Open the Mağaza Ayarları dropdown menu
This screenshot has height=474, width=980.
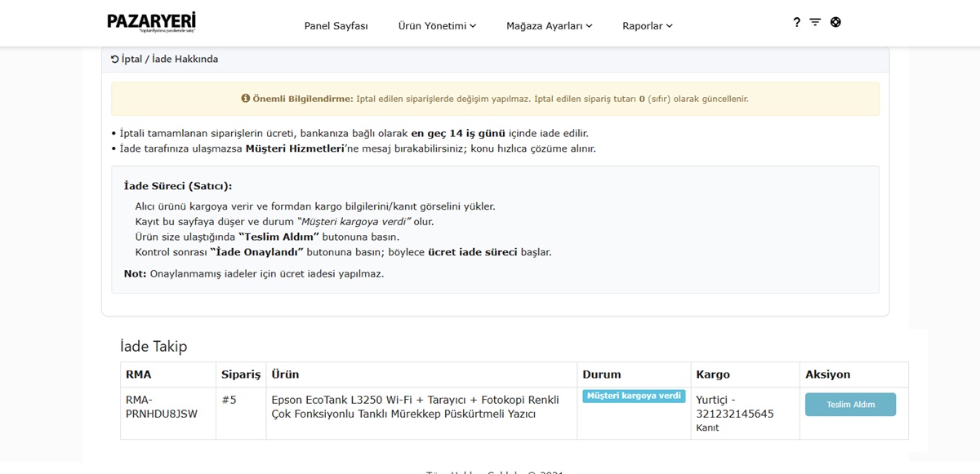(549, 26)
